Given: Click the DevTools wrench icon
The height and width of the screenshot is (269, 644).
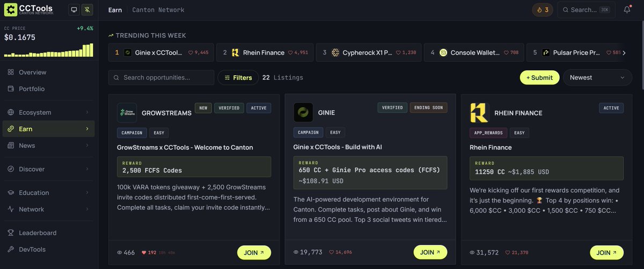Looking at the screenshot, I should (x=11, y=250).
